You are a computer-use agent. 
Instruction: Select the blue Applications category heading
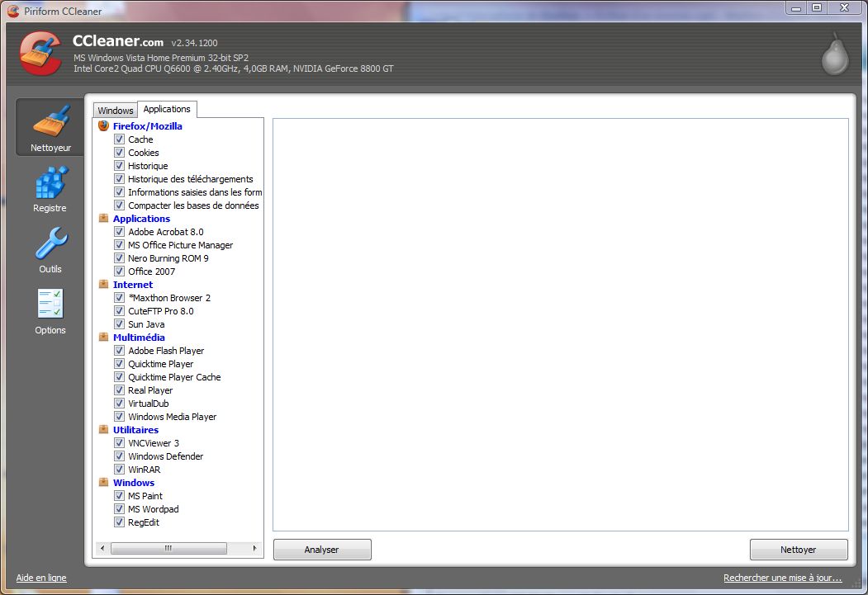[x=141, y=219]
